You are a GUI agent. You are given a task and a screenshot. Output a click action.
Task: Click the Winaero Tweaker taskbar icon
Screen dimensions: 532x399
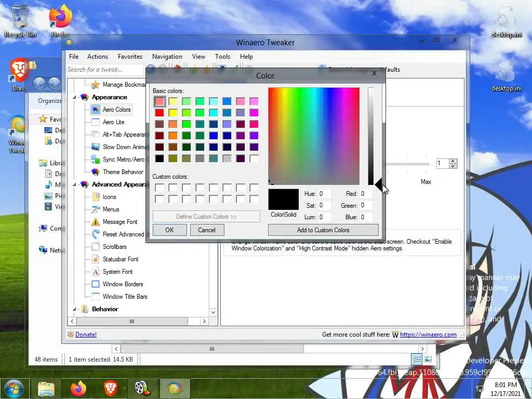(x=175, y=389)
